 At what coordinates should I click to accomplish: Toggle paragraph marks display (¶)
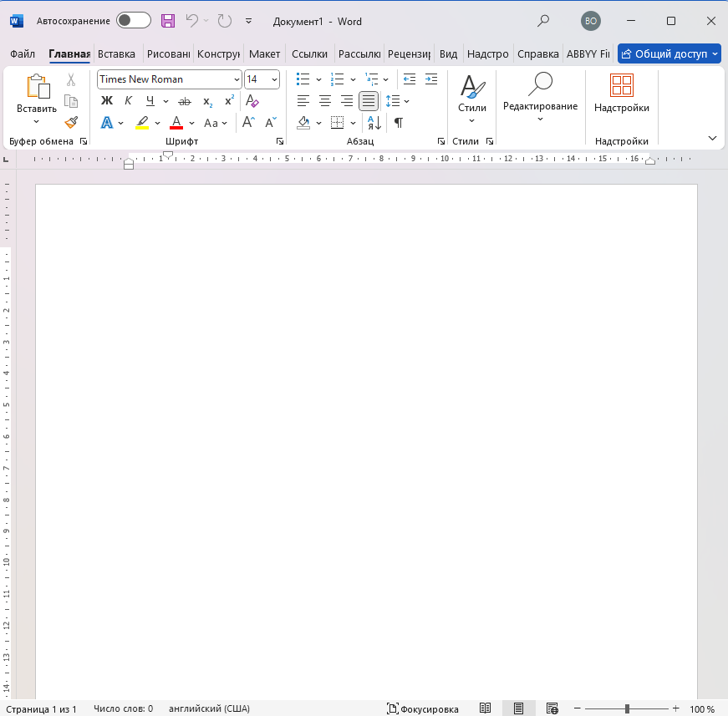tap(399, 123)
